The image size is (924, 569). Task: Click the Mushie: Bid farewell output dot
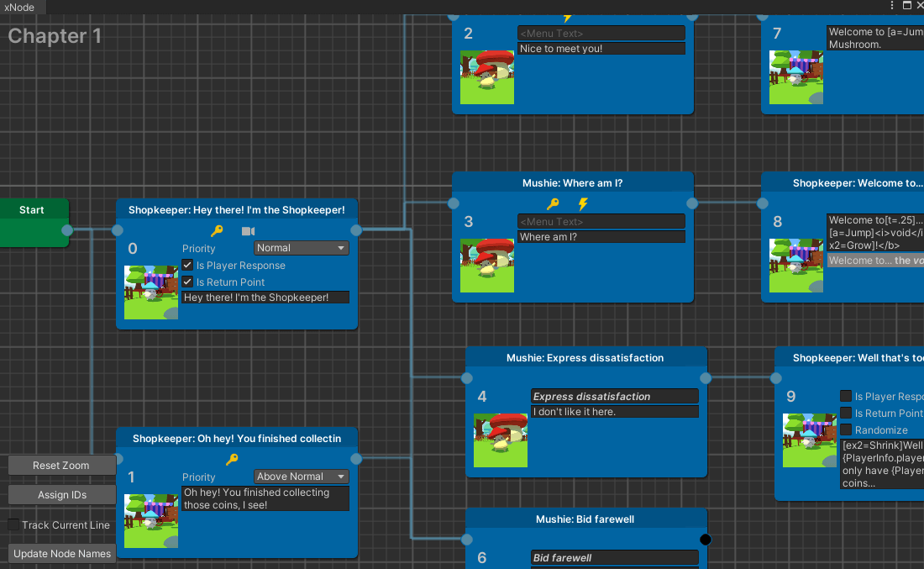pos(705,539)
